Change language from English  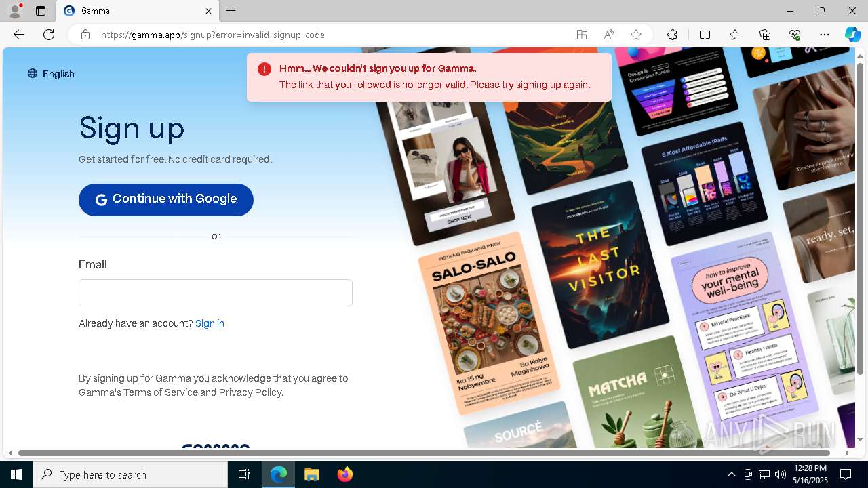pyautogui.click(x=51, y=74)
